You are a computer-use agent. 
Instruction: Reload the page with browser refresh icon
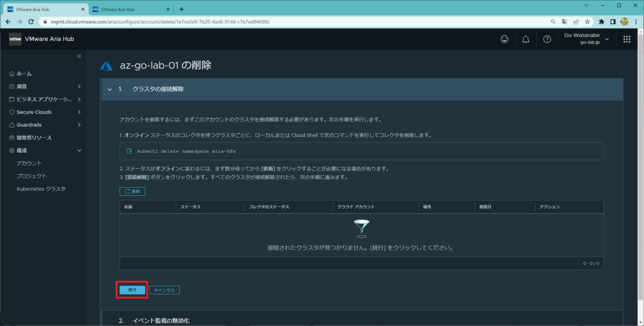(31, 22)
